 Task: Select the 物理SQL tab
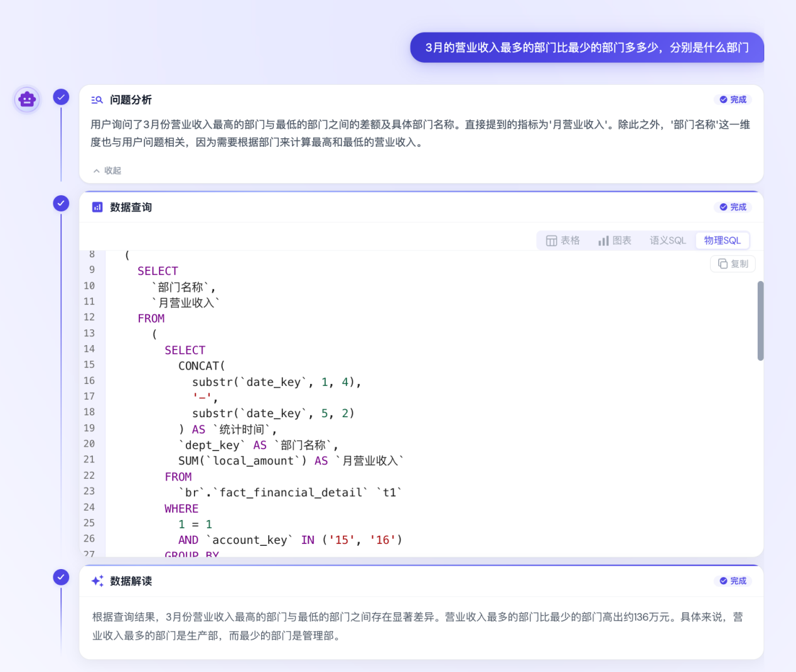(722, 240)
